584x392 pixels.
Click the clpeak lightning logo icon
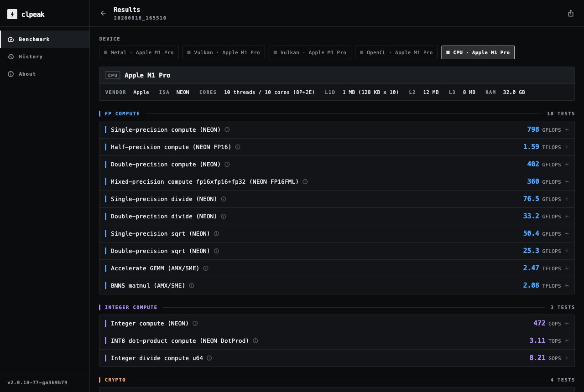click(12, 14)
